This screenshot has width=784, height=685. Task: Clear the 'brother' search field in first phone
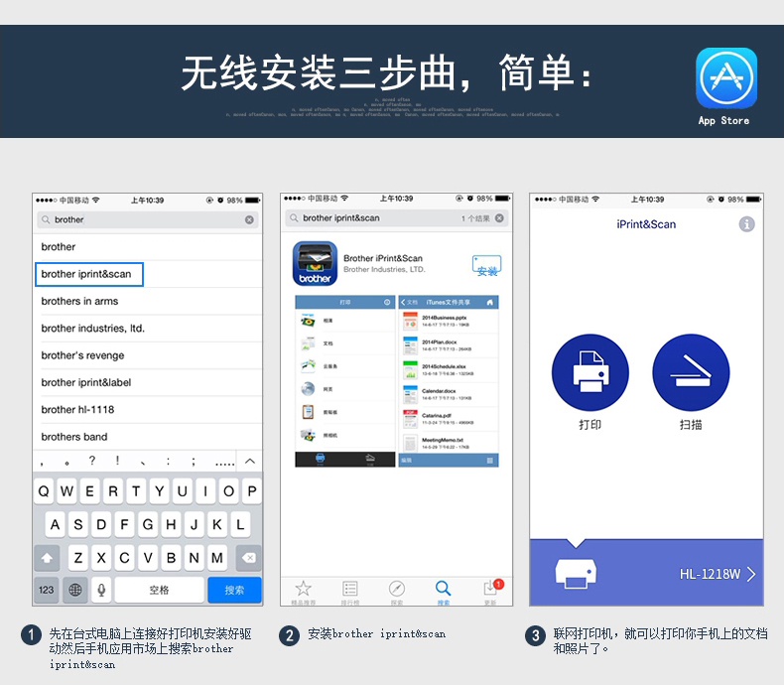click(x=249, y=220)
